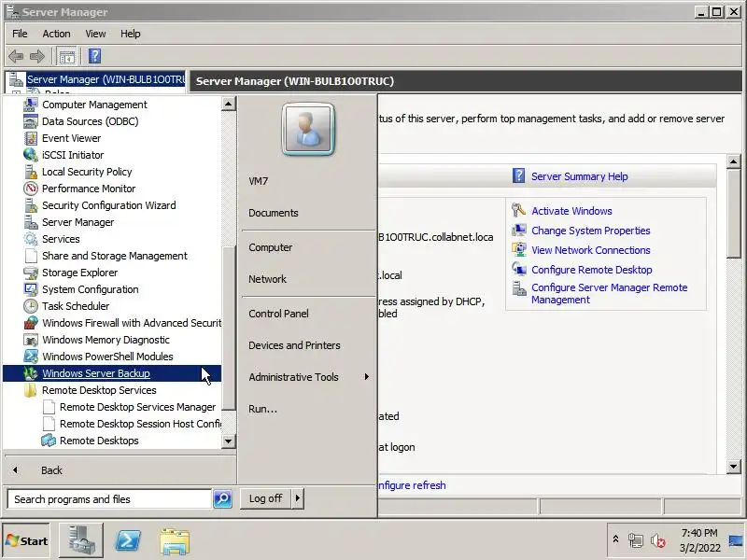Click the blue Help toolbar icon
Screen dimensions: 747x560
tap(94, 56)
